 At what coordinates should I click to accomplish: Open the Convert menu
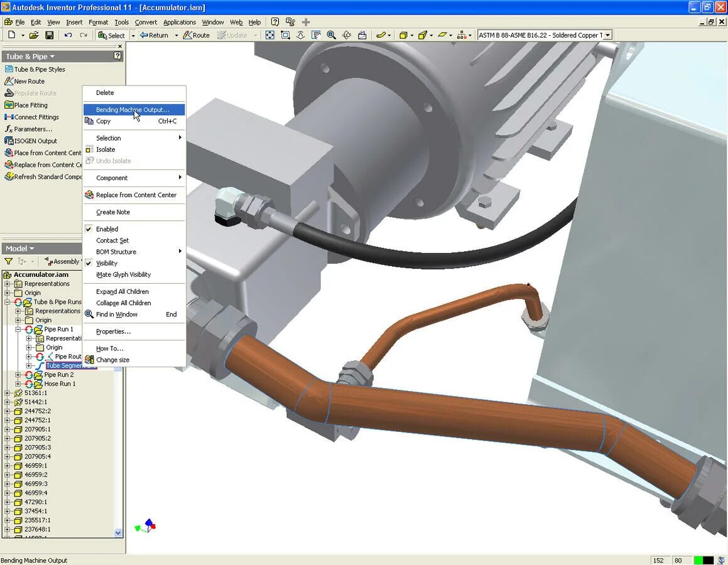(x=146, y=22)
